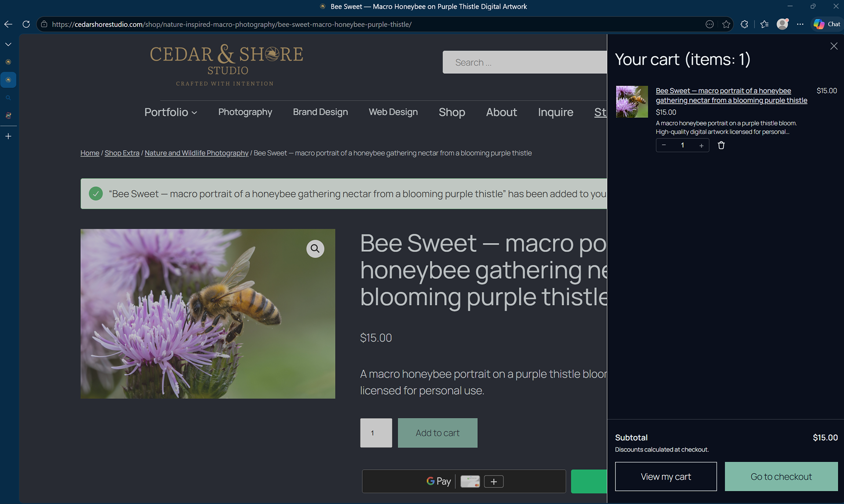Zoom the product image with the magnifier icon
The image size is (844, 504).
[x=315, y=249]
